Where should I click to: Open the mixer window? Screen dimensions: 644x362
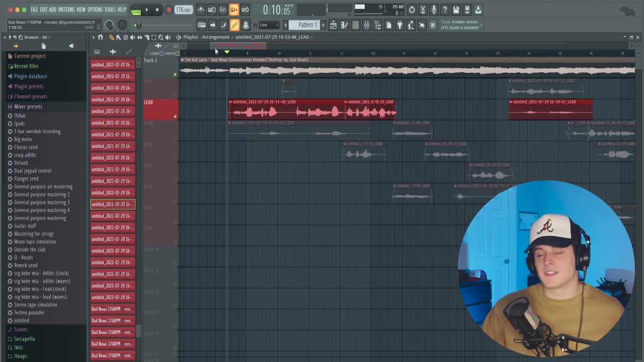tap(366, 25)
